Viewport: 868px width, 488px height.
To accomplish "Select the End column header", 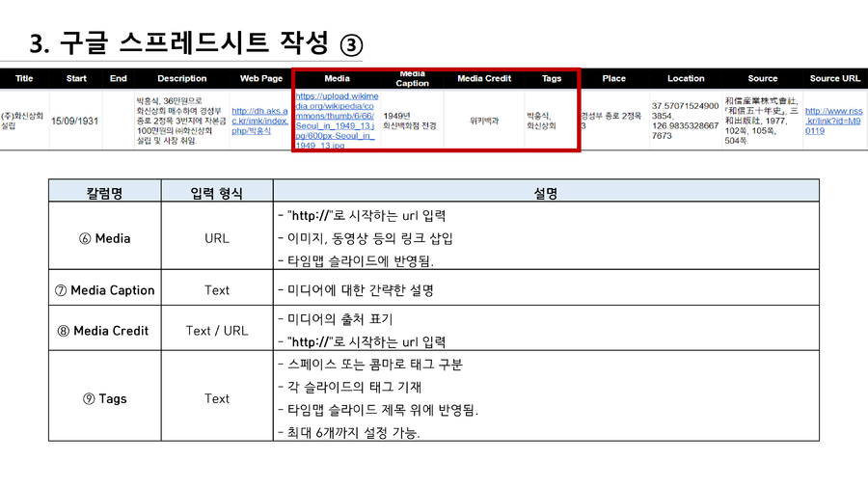I will coord(119,78).
